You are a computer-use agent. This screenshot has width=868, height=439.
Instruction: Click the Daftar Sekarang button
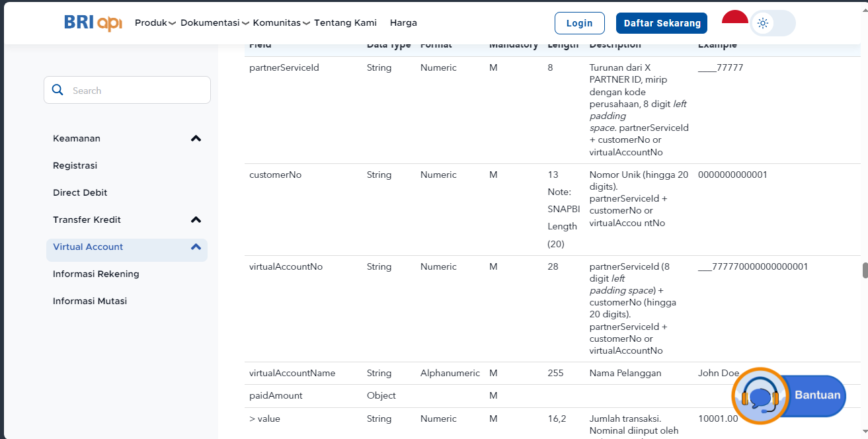662,23
